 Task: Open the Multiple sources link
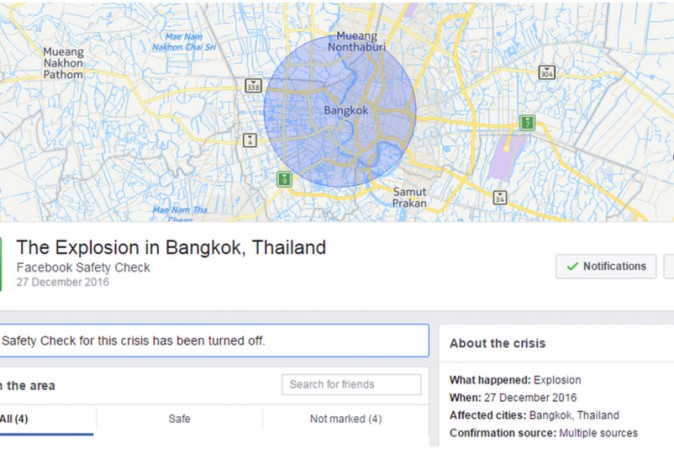coord(598,433)
